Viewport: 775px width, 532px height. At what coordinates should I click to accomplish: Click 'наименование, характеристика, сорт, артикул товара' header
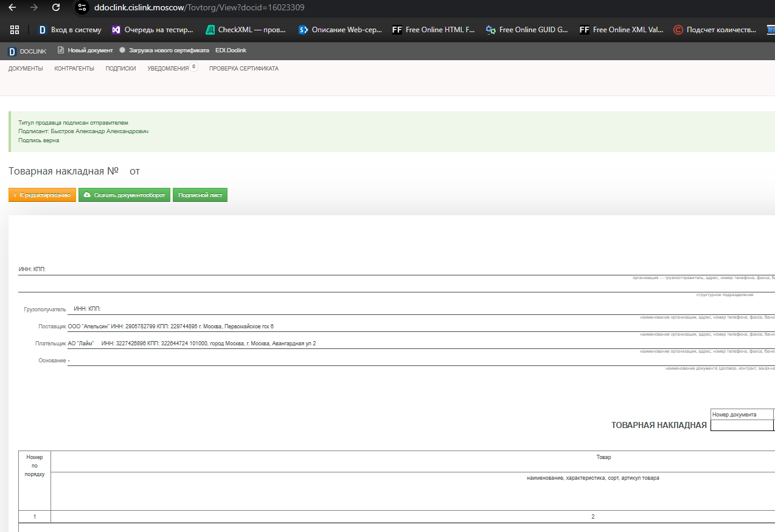pyautogui.click(x=593, y=478)
